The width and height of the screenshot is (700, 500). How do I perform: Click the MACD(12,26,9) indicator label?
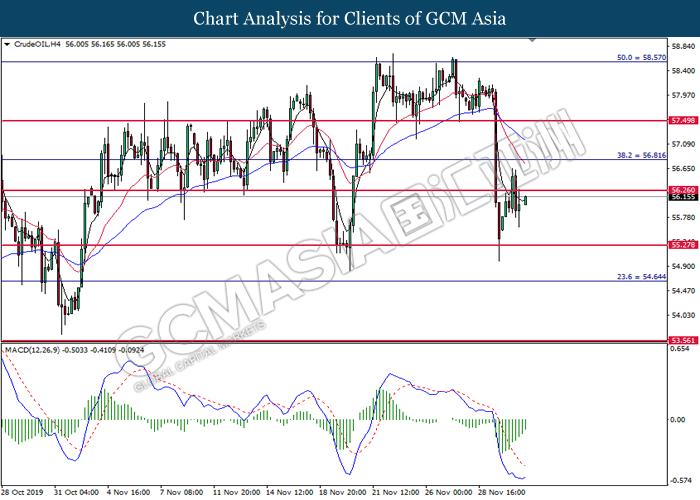[x=33, y=350]
